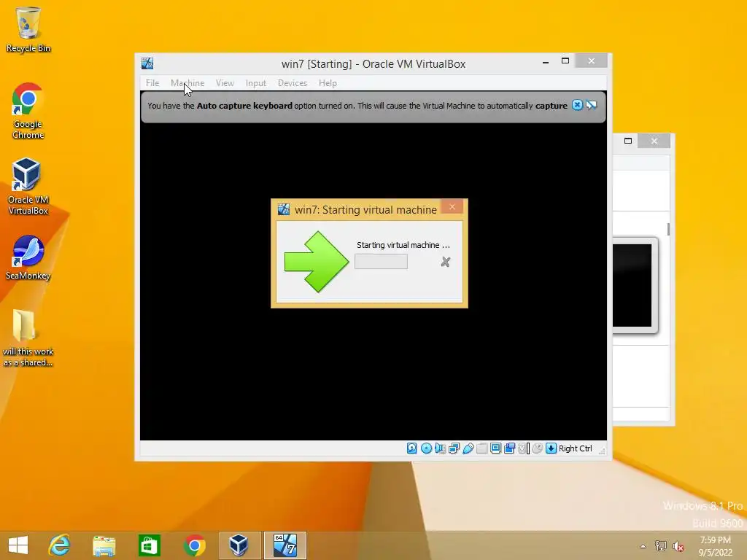Switch to VirtualBox Manager taskbar button
747x560 pixels.
pos(239,545)
